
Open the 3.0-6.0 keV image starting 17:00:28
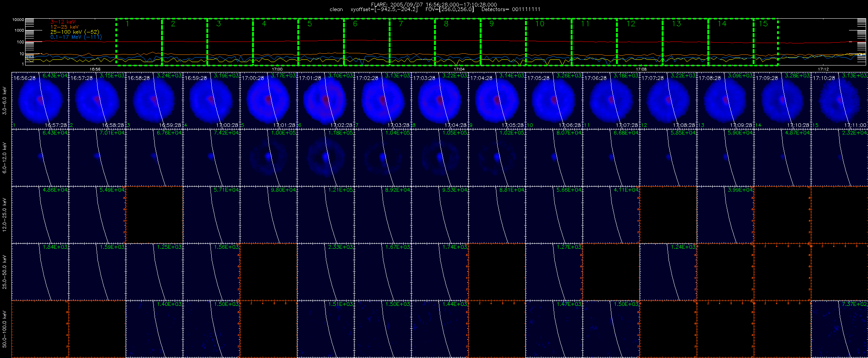[x=268, y=101]
